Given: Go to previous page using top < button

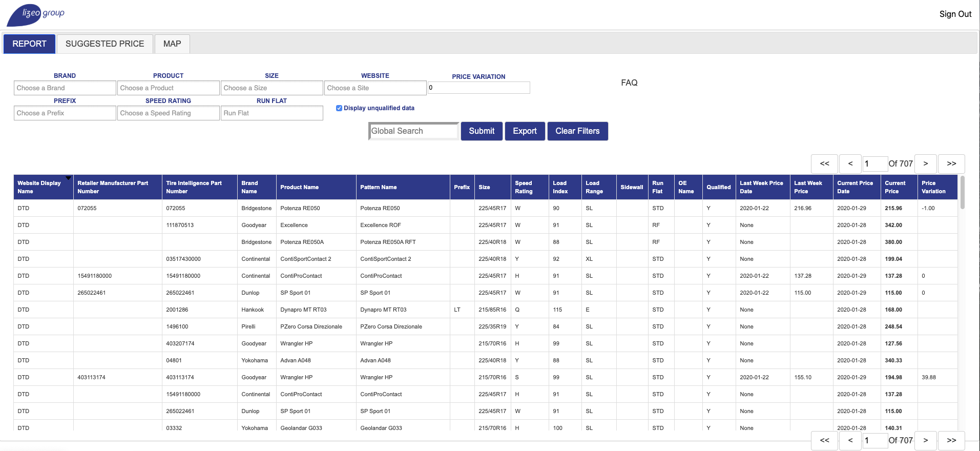Looking at the screenshot, I should (x=850, y=164).
